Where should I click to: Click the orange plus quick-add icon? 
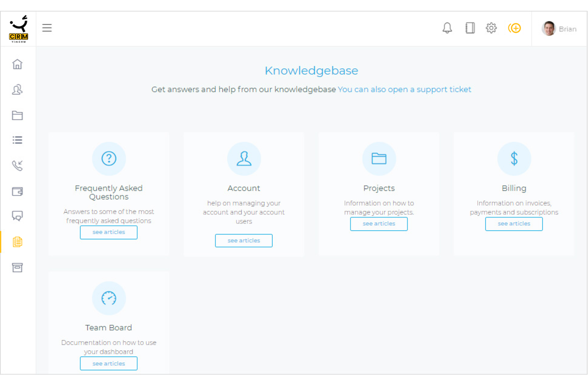tap(514, 28)
